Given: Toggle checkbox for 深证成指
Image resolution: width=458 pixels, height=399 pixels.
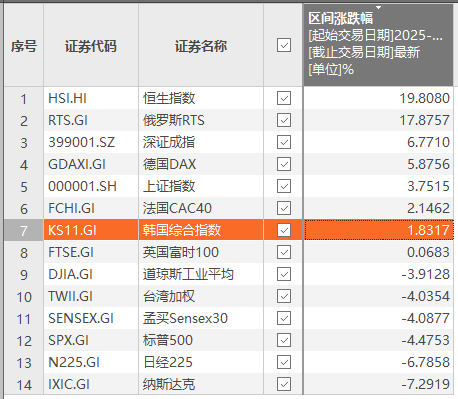Looking at the screenshot, I should click(x=284, y=142).
